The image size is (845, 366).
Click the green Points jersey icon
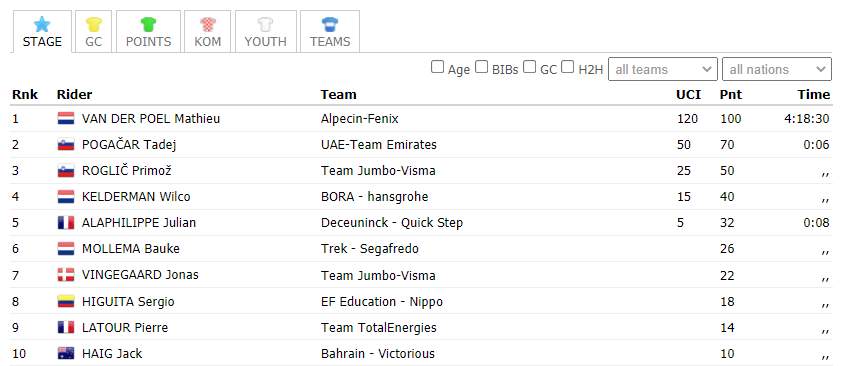pyautogui.click(x=148, y=24)
